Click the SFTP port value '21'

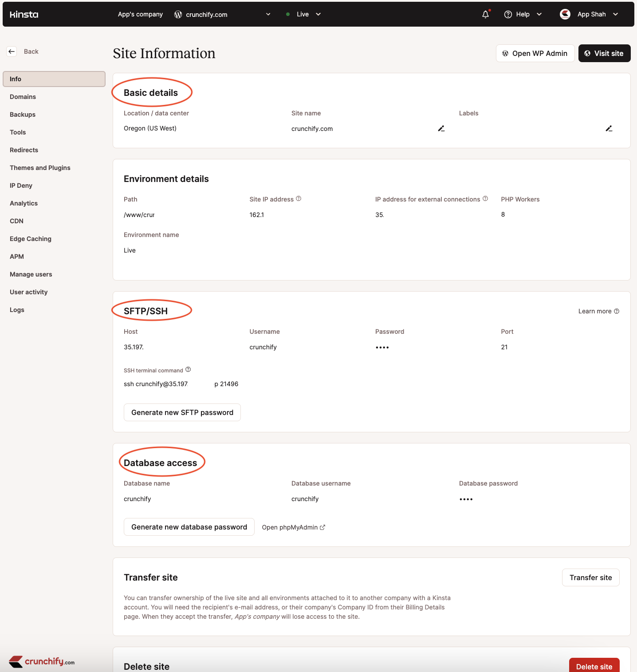coord(504,347)
